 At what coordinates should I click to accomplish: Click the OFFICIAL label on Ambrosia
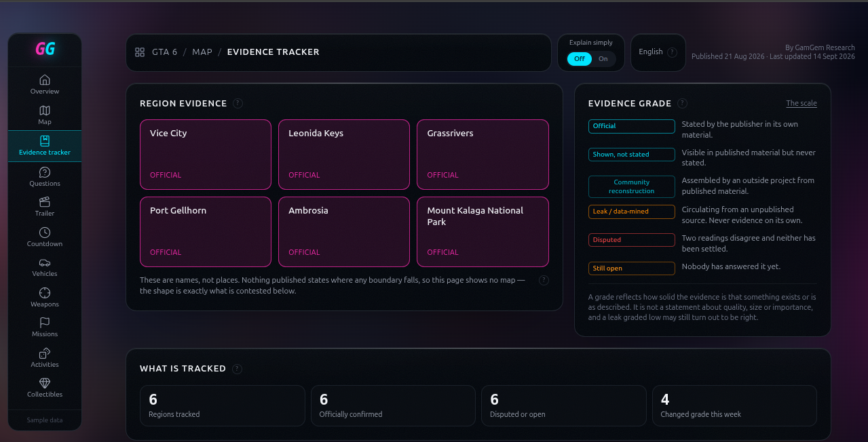pyautogui.click(x=304, y=252)
